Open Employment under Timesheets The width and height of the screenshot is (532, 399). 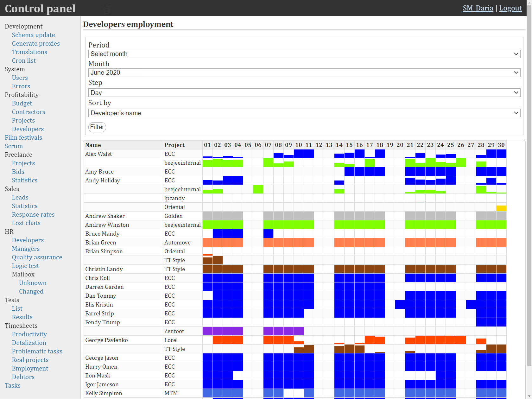tap(30, 368)
